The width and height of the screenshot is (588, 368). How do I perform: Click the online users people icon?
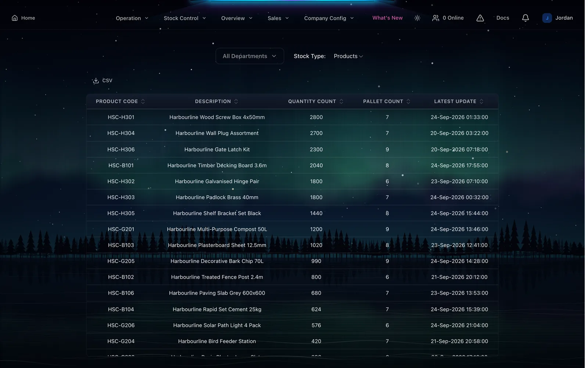coord(435,18)
